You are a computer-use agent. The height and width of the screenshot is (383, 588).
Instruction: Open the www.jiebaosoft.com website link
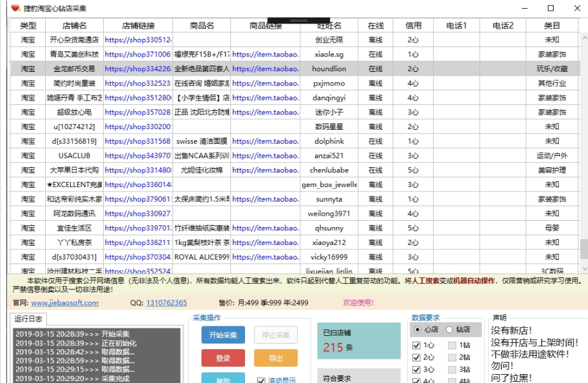click(65, 303)
